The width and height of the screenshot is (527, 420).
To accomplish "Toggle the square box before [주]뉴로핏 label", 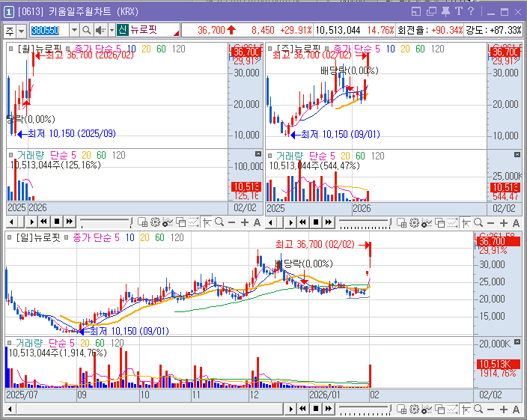I will [269, 49].
